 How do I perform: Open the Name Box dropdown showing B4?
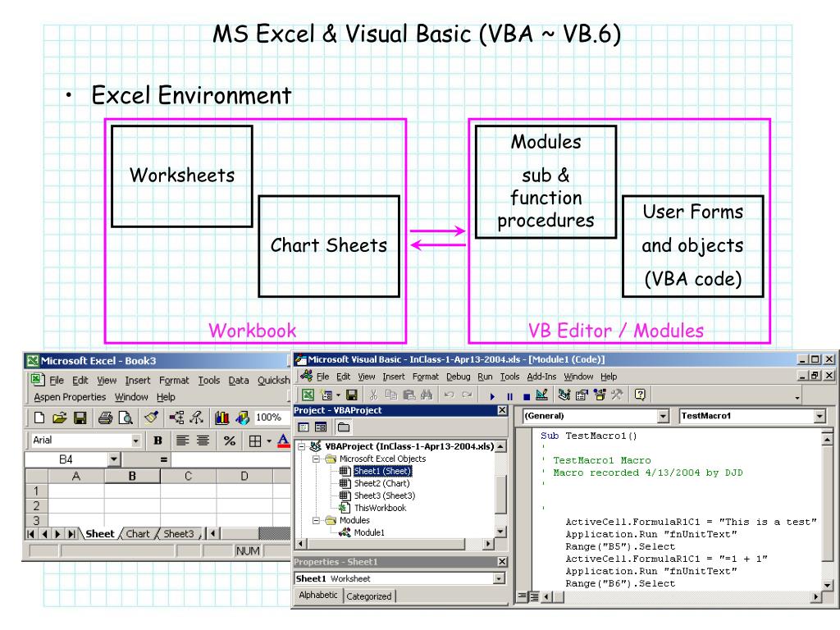pos(113,459)
